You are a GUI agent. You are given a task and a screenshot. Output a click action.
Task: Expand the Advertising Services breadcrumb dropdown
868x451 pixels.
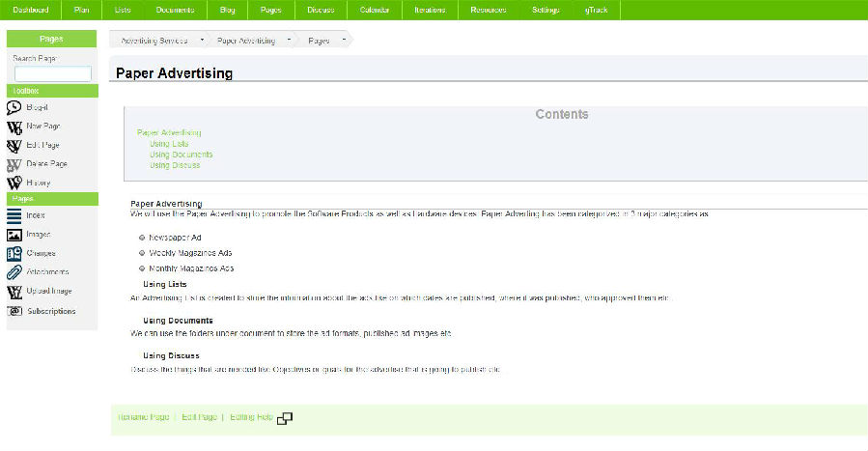(x=202, y=41)
